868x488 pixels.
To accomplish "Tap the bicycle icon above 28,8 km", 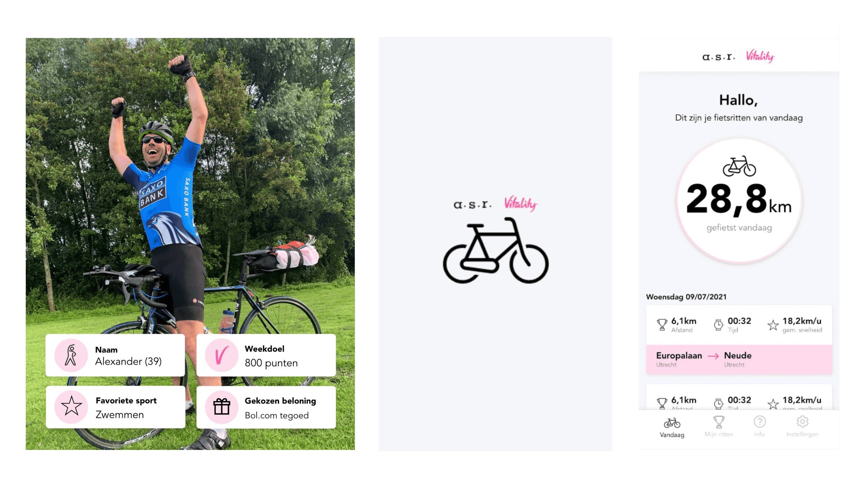I will click(739, 166).
